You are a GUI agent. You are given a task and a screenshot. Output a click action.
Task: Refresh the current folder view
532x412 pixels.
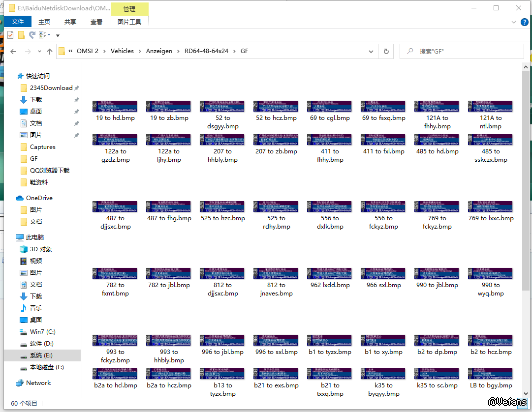(386, 51)
